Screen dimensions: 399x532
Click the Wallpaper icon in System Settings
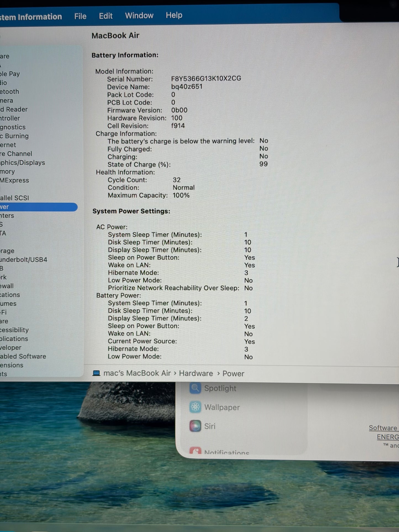click(x=195, y=407)
